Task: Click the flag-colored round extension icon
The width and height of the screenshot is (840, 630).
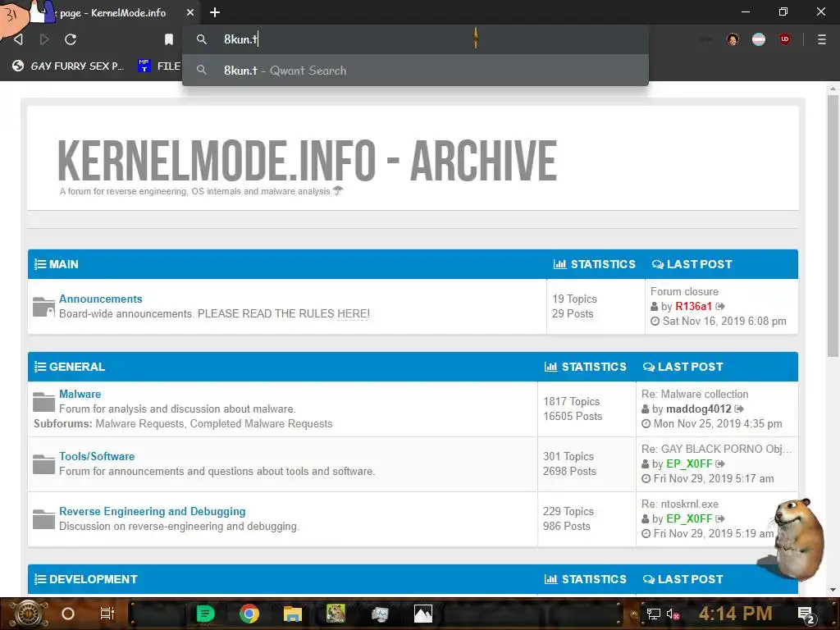Action: (759, 39)
